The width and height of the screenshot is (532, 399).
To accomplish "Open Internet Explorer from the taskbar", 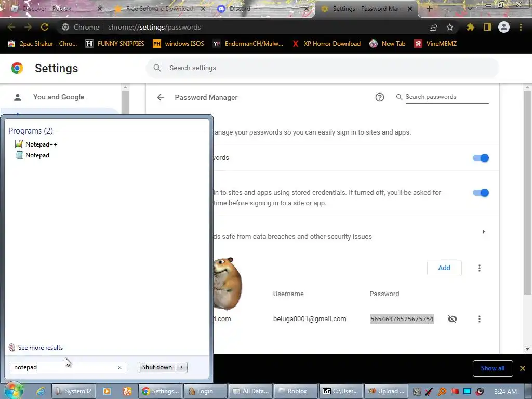I will [41, 391].
